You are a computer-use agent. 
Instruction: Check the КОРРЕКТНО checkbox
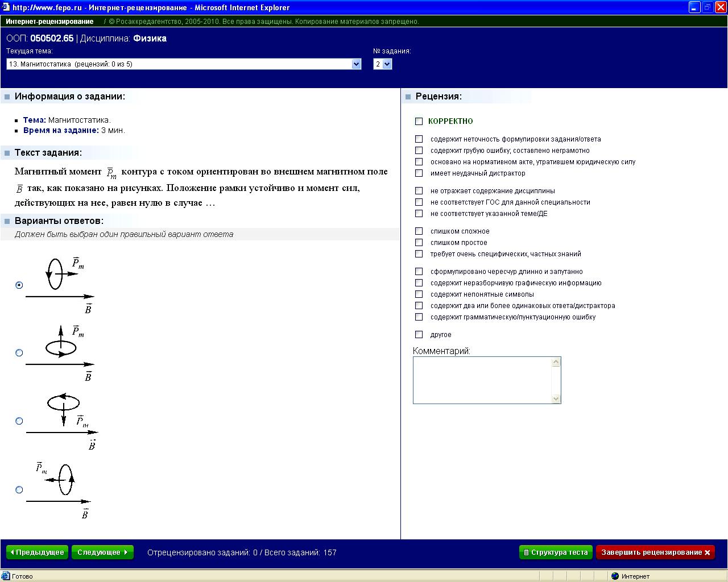coord(419,121)
